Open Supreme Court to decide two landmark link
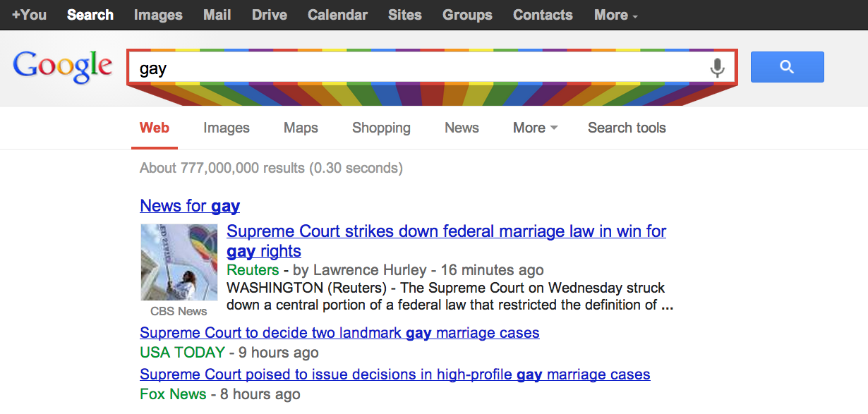 point(339,333)
